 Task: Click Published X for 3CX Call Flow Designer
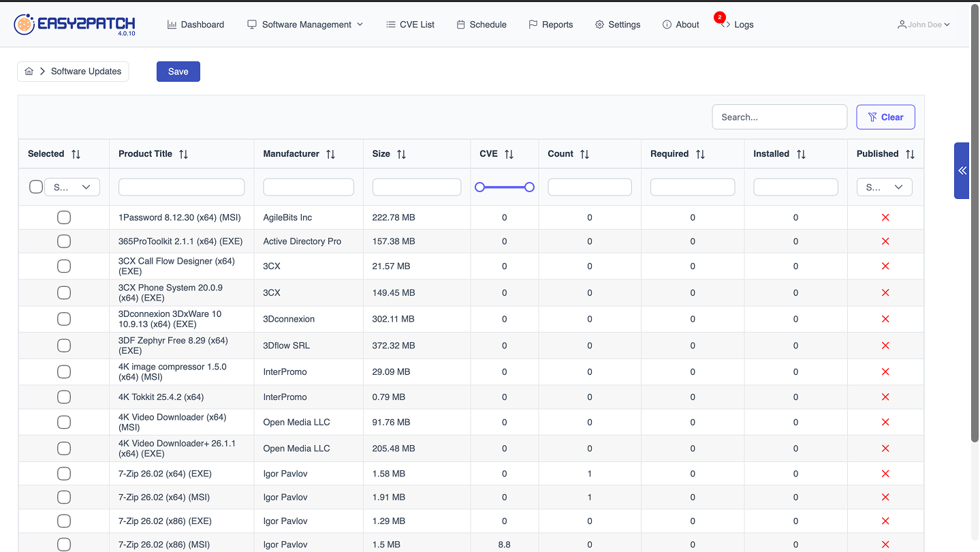pos(885,266)
